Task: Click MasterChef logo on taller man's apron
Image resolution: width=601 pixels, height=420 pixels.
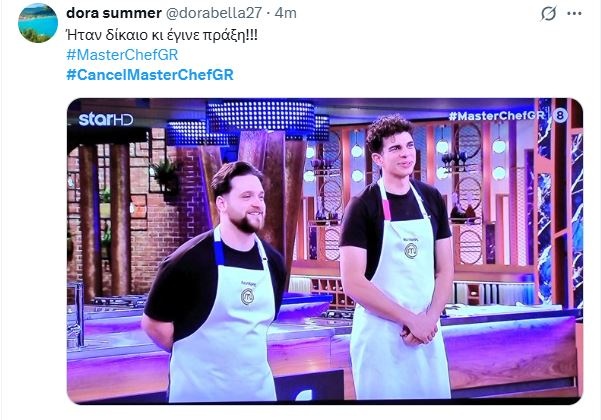Action: [x=411, y=251]
